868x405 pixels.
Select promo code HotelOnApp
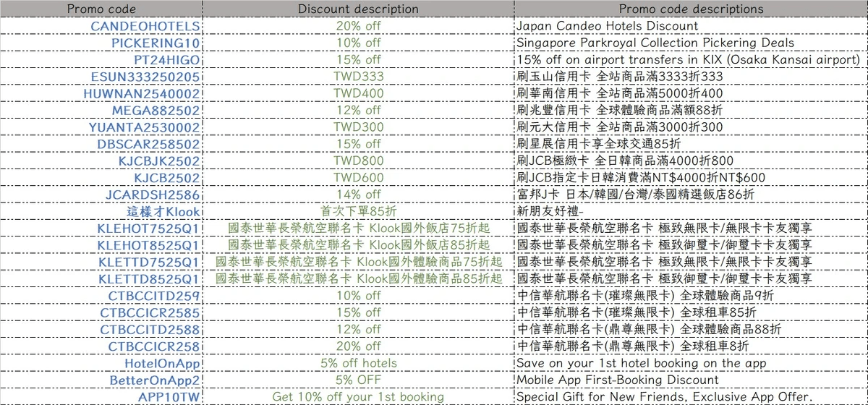[x=162, y=363]
